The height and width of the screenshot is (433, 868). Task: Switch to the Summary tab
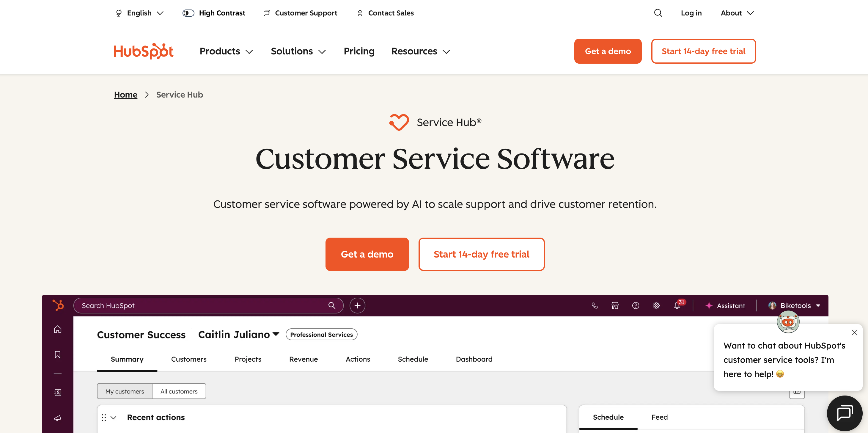[127, 359]
